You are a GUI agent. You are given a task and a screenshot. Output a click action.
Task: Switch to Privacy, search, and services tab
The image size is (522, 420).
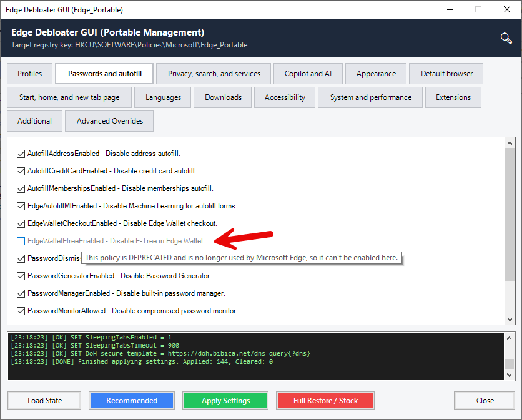(214, 74)
